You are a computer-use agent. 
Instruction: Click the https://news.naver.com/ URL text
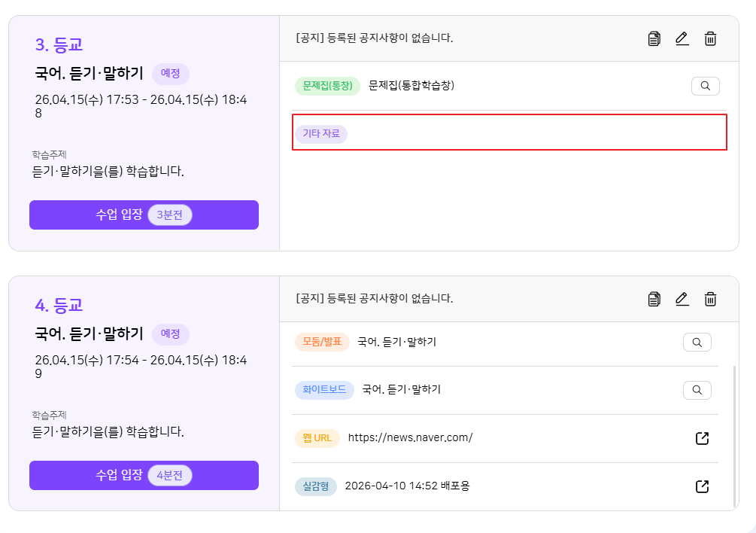[410, 438]
